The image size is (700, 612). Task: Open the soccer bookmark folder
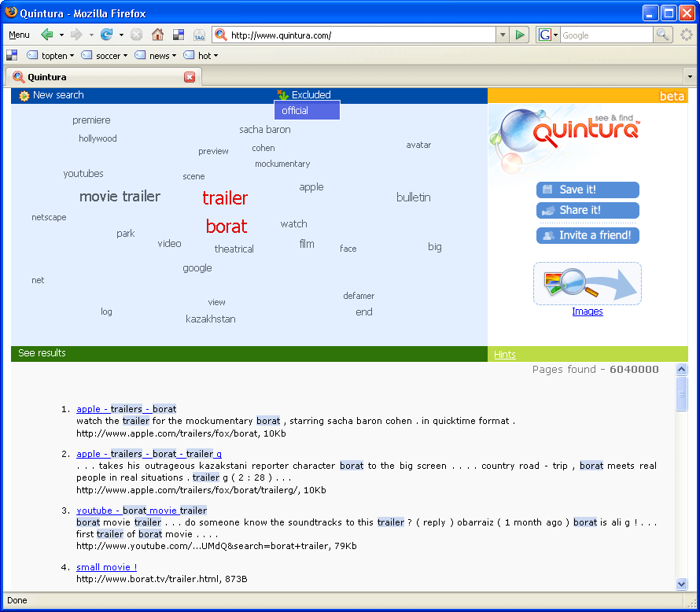[x=105, y=55]
